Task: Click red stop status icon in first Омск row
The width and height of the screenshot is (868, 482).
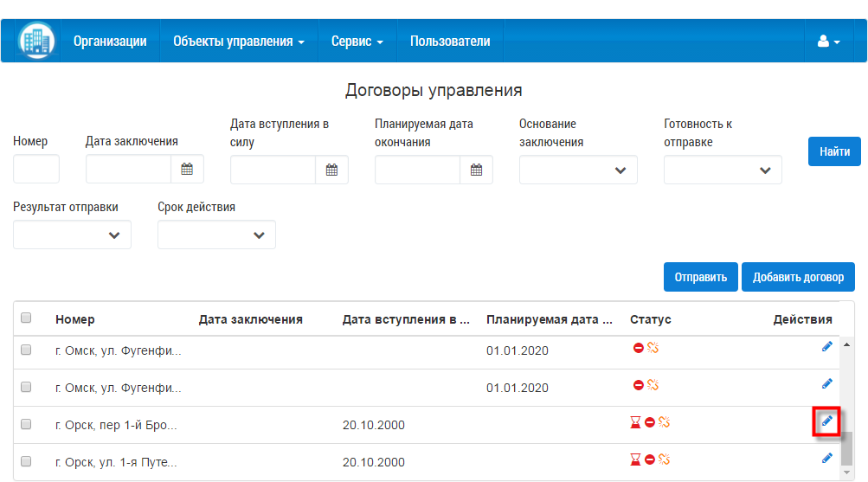Action: point(639,348)
